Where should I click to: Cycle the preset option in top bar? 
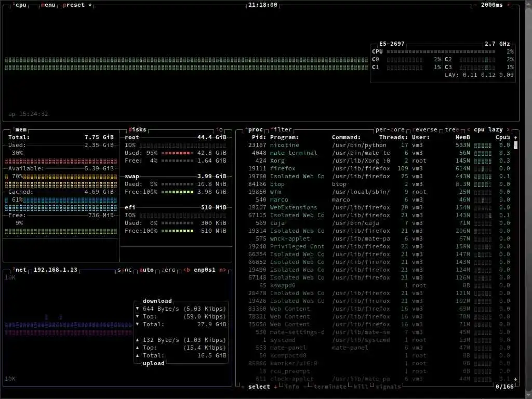click(x=77, y=5)
